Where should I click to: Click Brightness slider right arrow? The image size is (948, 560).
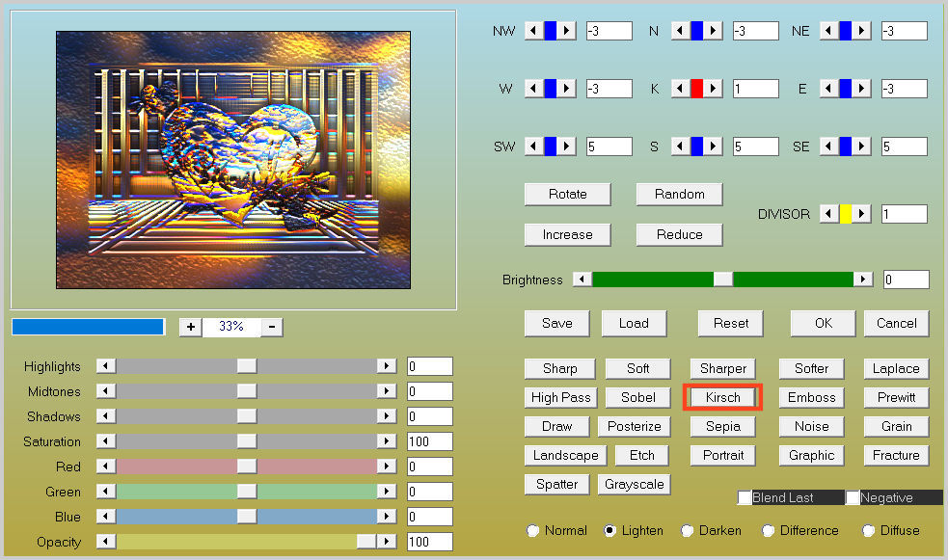coord(863,280)
